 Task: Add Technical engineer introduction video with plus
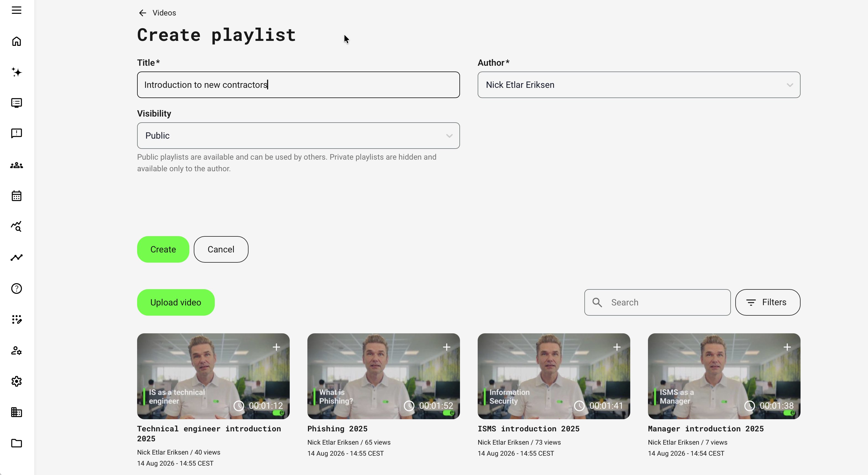pyautogui.click(x=276, y=347)
